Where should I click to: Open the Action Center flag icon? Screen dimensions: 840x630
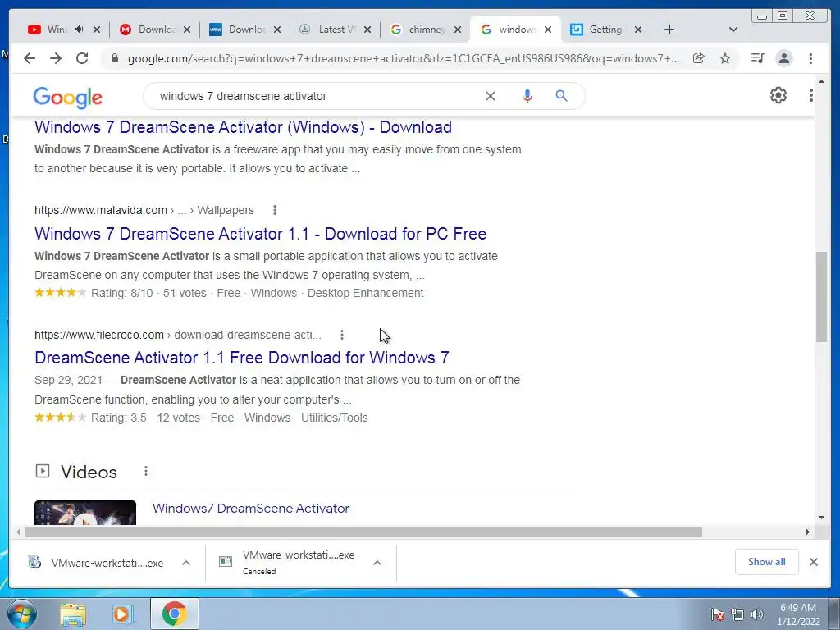coord(717,614)
